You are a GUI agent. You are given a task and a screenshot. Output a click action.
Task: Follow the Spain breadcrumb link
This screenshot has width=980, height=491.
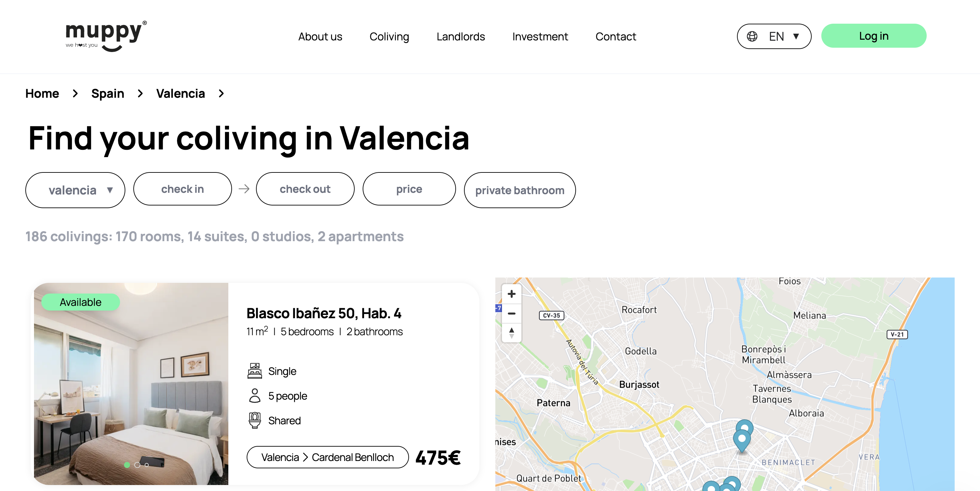[108, 94]
